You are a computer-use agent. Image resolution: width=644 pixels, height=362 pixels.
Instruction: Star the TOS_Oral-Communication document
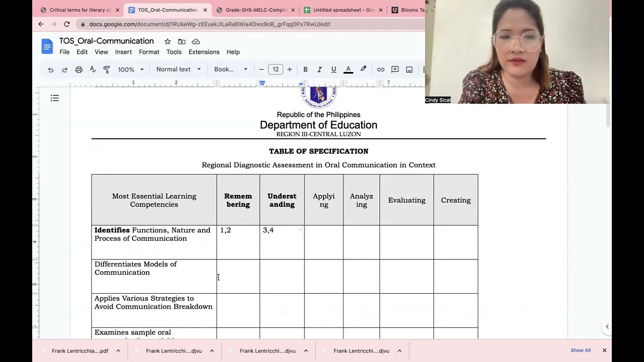[x=168, y=41]
